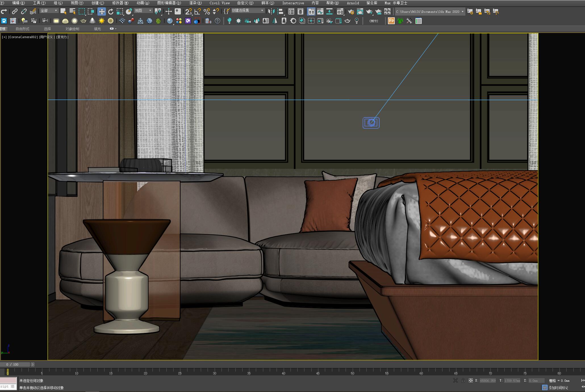Select the Move transform tool
The image size is (585, 392).
pos(101,11)
